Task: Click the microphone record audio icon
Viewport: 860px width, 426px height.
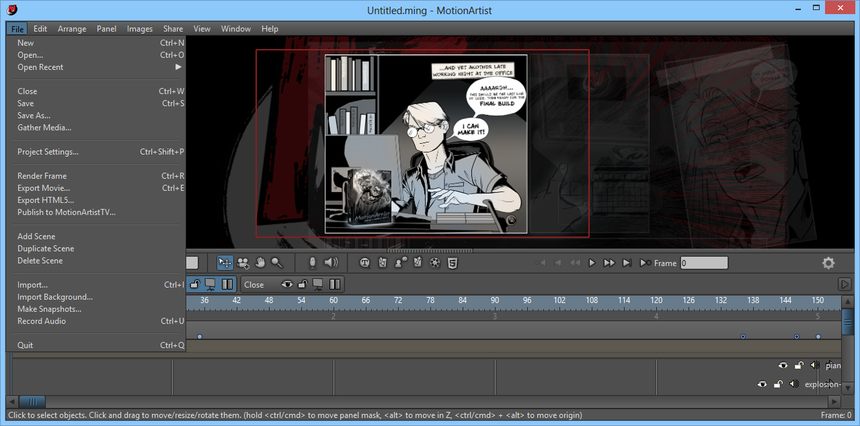Action: point(312,263)
